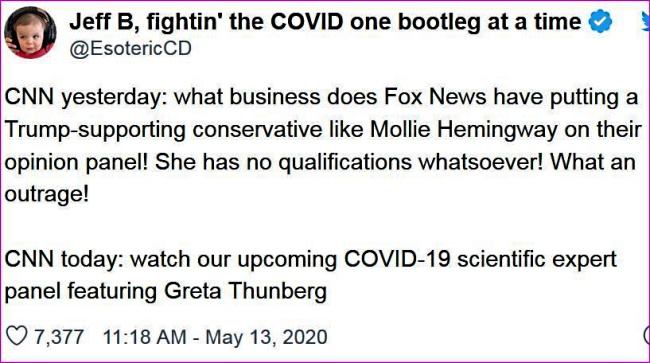Image resolution: width=650 pixels, height=363 pixels.
Task: Open the display name Jeff B, fightin' the COVID
Action: pyautogui.click(x=325, y=22)
